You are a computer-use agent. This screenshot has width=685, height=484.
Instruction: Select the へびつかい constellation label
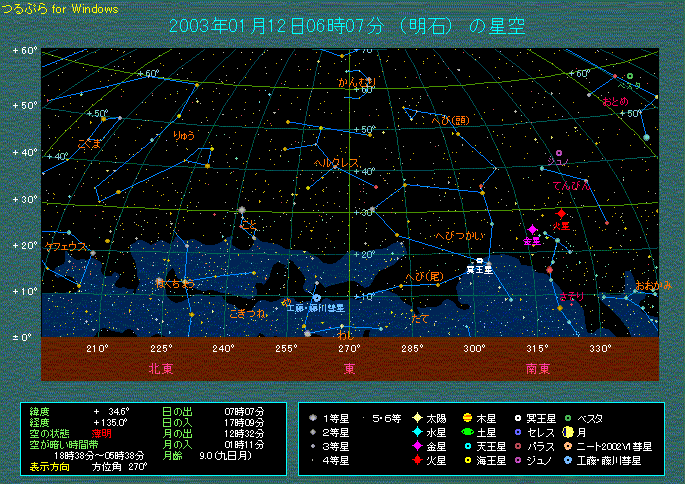click(x=460, y=235)
